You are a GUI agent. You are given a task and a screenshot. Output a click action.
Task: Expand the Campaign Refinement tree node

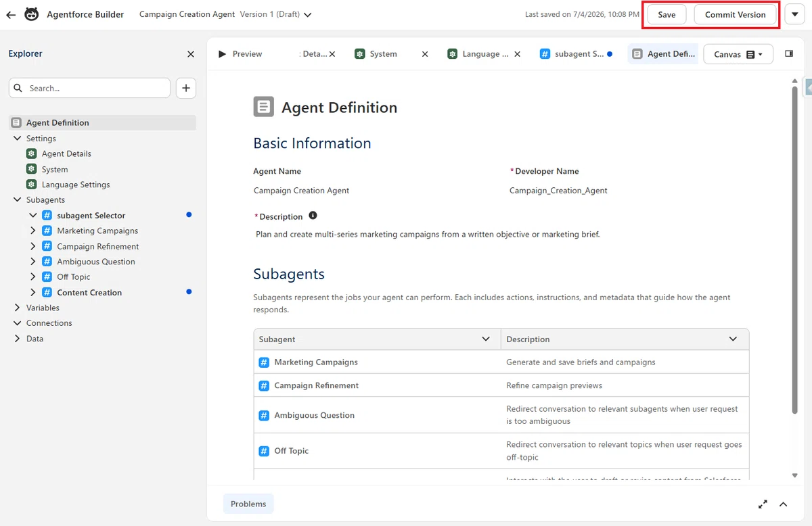tap(32, 246)
